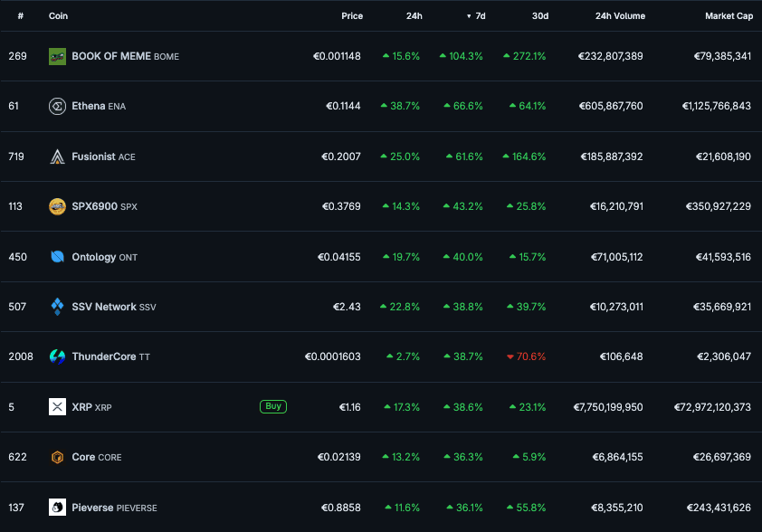
Task: Open the Ethena coin page
Action: [x=99, y=106]
